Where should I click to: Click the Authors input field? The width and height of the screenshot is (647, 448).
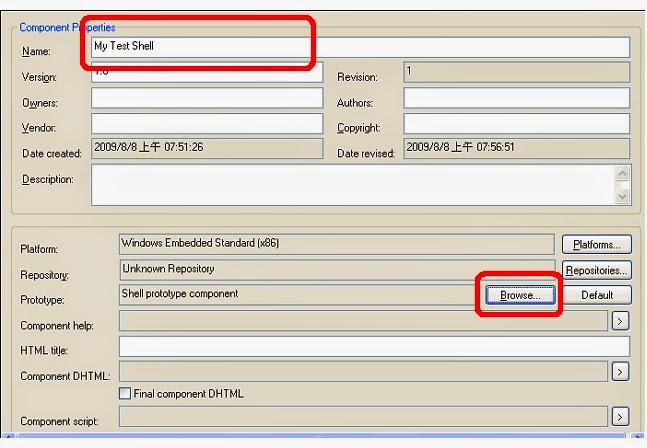tap(517, 98)
